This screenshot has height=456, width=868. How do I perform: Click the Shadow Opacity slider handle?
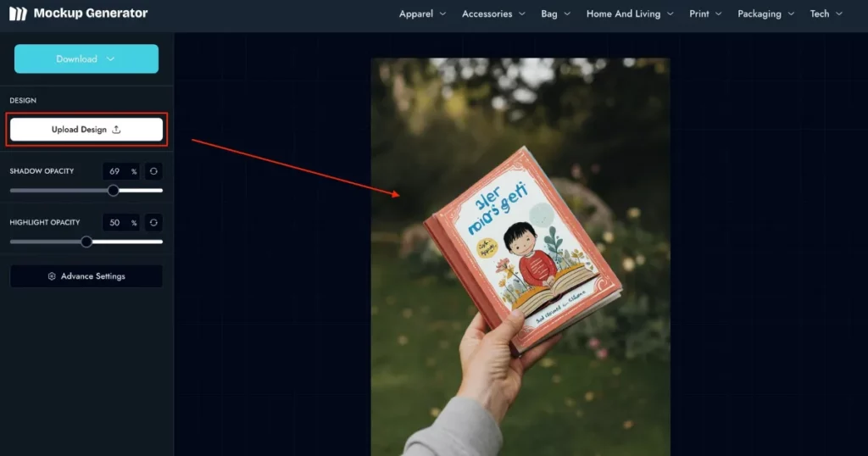(114, 191)
